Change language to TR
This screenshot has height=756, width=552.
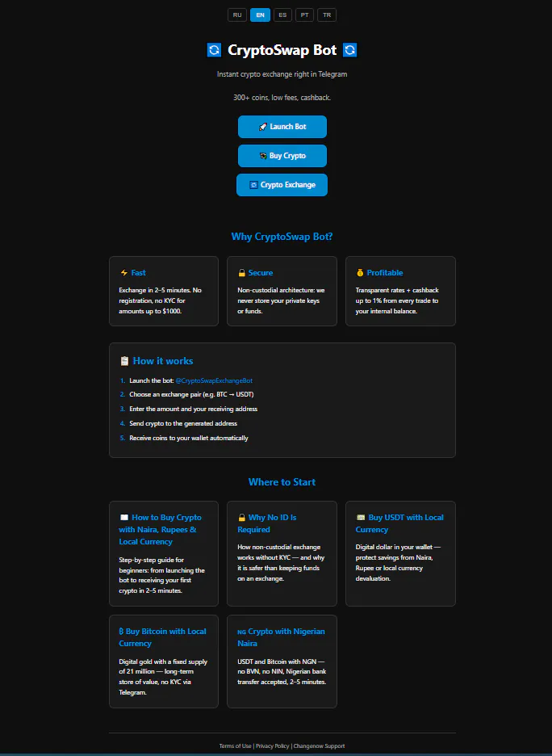327,15
